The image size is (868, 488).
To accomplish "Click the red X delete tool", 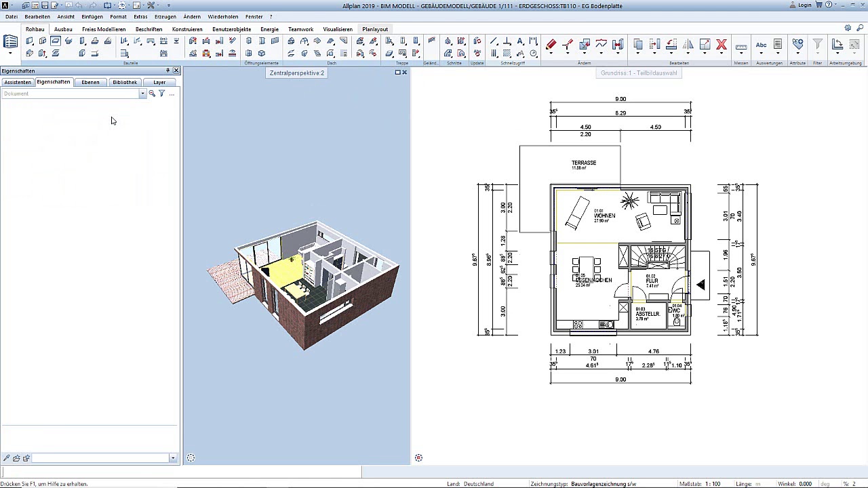I will 722,45.
